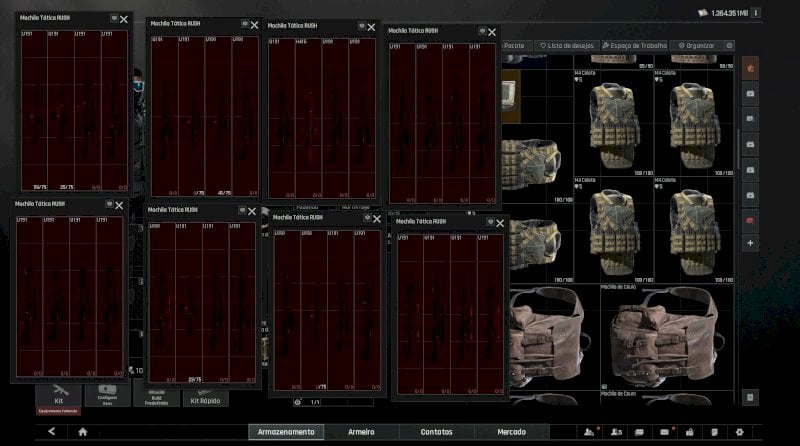Viewport: 800px width, 446px height.
Task: Open the organize settings gear beside Organizar
Action: tap(730, 45)
